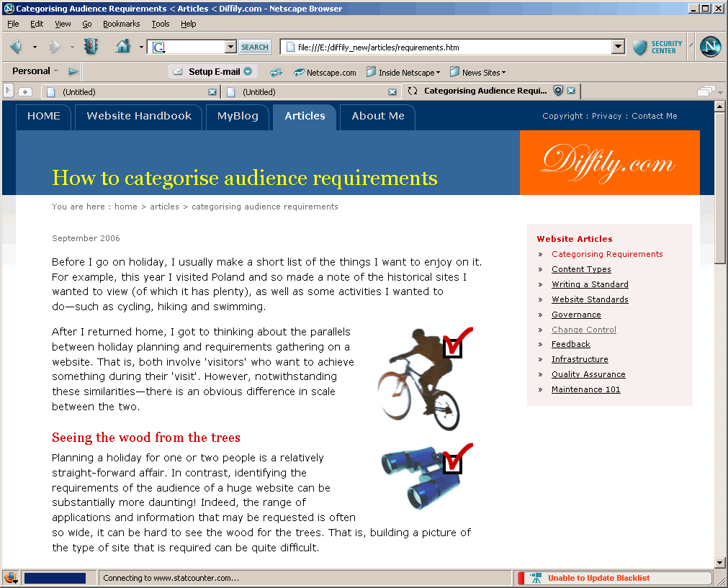Open the Netscape.com bookmark

click(x=325, y=73)
